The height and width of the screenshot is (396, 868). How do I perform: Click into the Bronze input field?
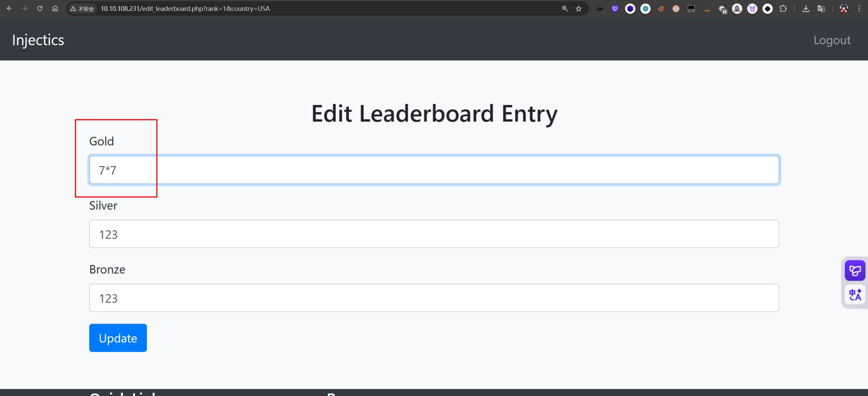[434, 298]
